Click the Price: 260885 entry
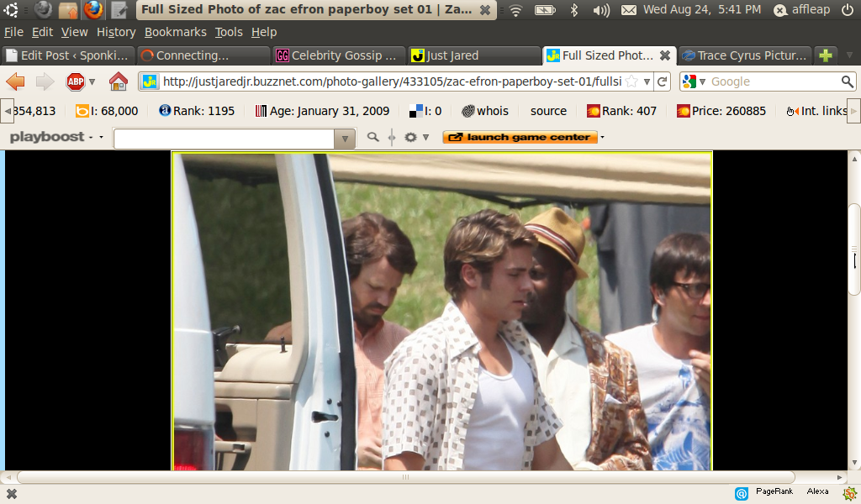This screenshot has width=861, height=504. click(x=721, y=111)
